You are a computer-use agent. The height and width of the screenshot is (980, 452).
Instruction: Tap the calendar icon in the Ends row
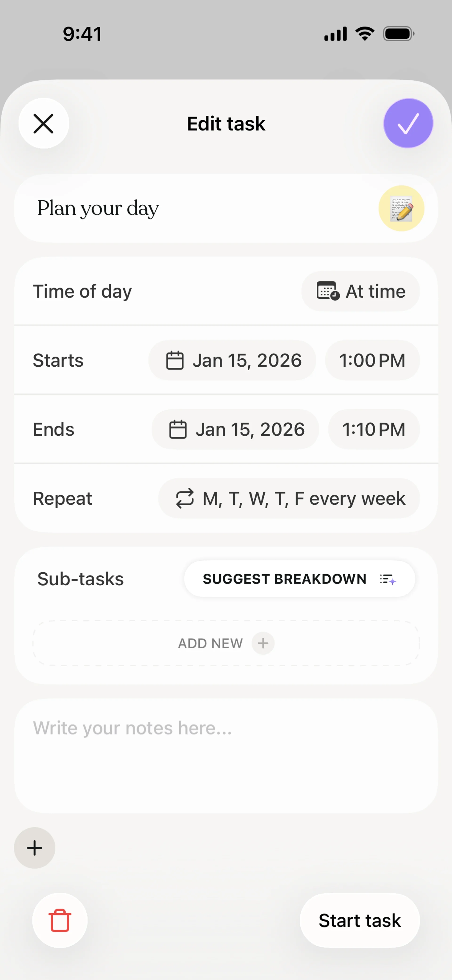[178, 429]
